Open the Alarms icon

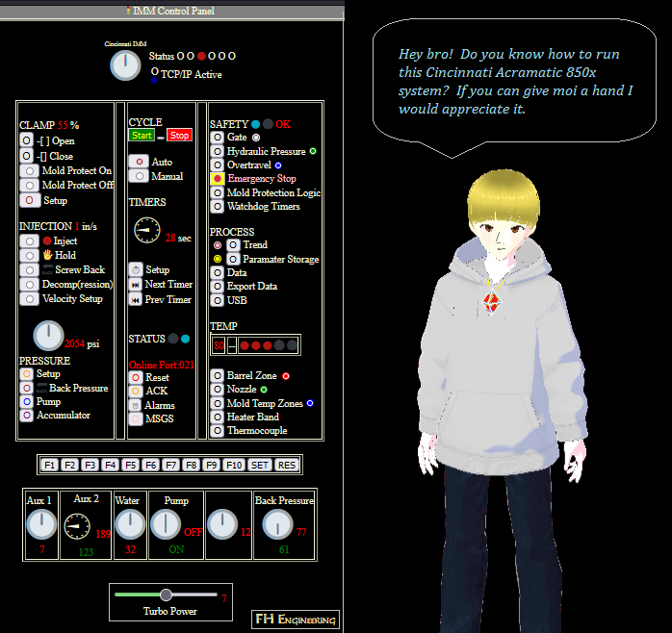136,405
